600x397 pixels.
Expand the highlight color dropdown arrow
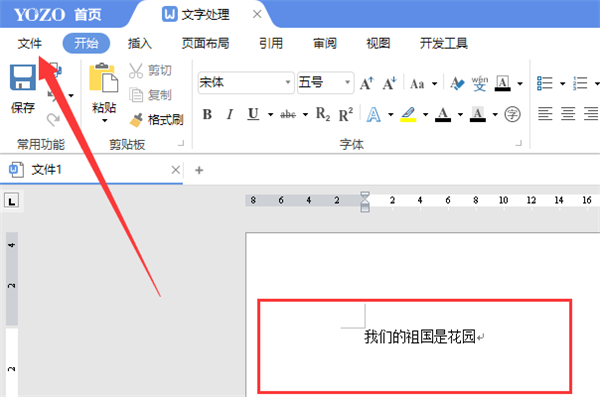point(425,114)
